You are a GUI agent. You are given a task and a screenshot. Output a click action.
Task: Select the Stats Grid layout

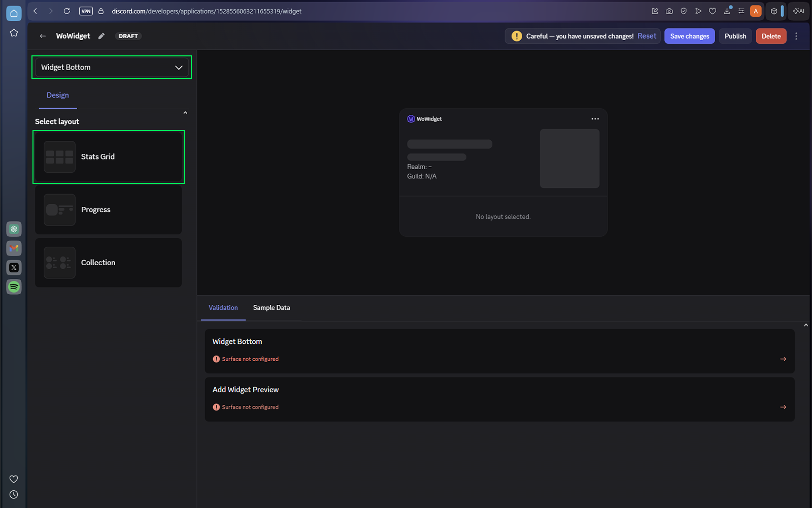[x=109, y=157]
